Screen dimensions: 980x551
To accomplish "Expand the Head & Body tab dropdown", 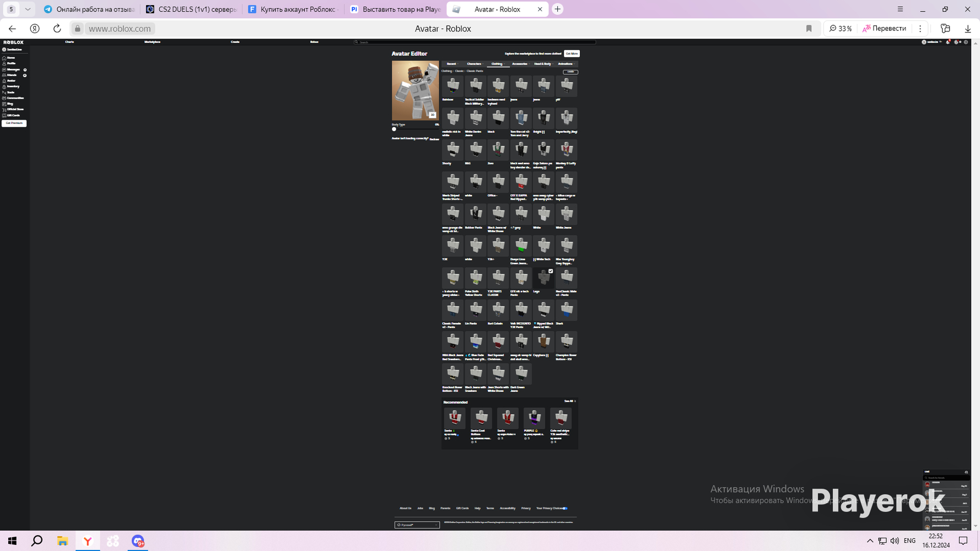I will click(x=543, y=64).
